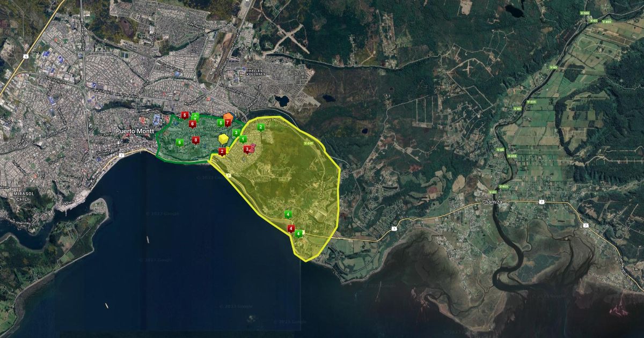The width and height of the screenshot is (644, 338).
Task: Click the upper green marker numbered 4
Action: point(288,214)
